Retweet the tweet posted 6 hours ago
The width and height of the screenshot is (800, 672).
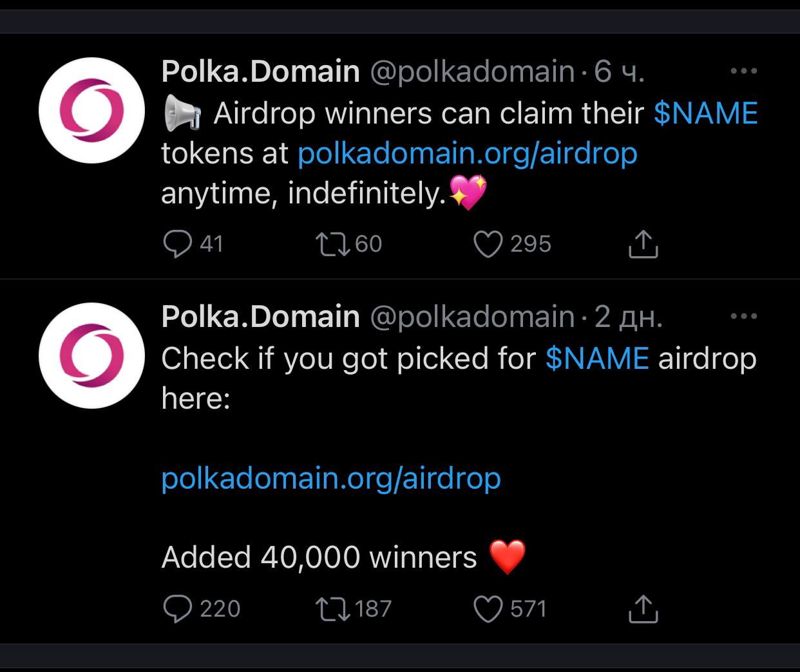point(333,244)
